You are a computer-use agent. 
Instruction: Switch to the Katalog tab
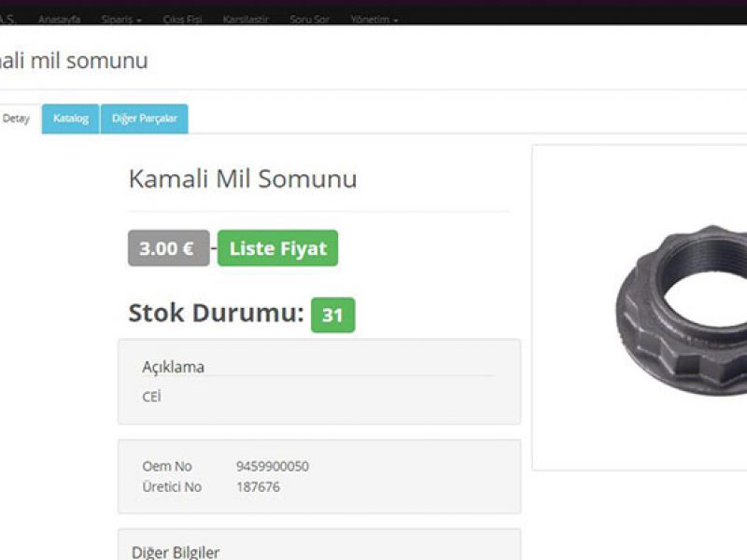pos(71,119)
